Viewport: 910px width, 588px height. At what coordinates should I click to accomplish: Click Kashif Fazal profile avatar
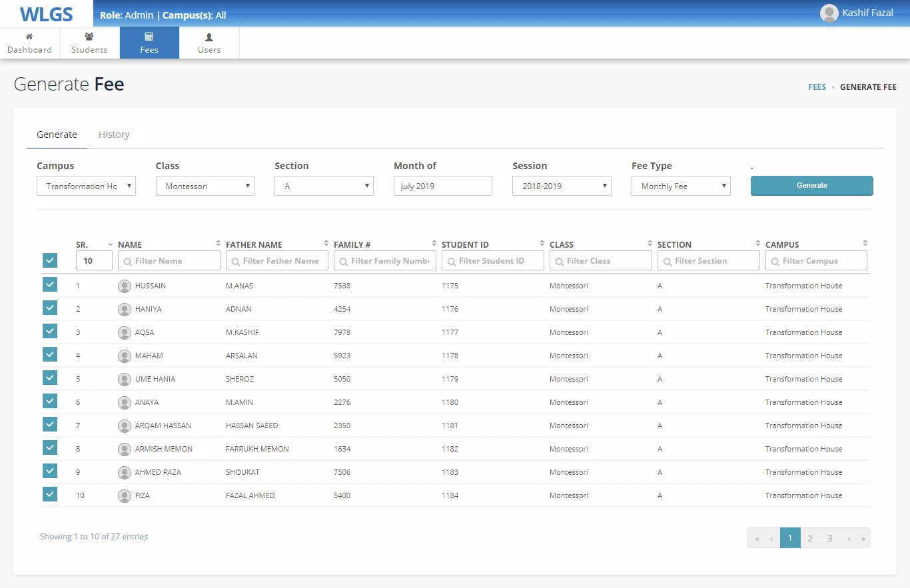[829, 13]
